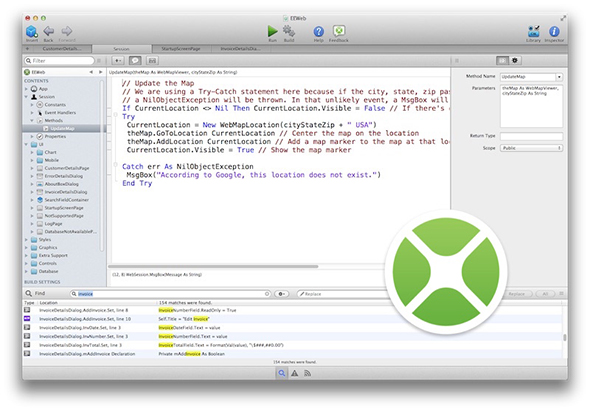The height and width of the screenshot is (411, 590).
Task: Open result InvoiceDetailsDialog.InvDate.Set, line 3
Action: click(80, 327)
